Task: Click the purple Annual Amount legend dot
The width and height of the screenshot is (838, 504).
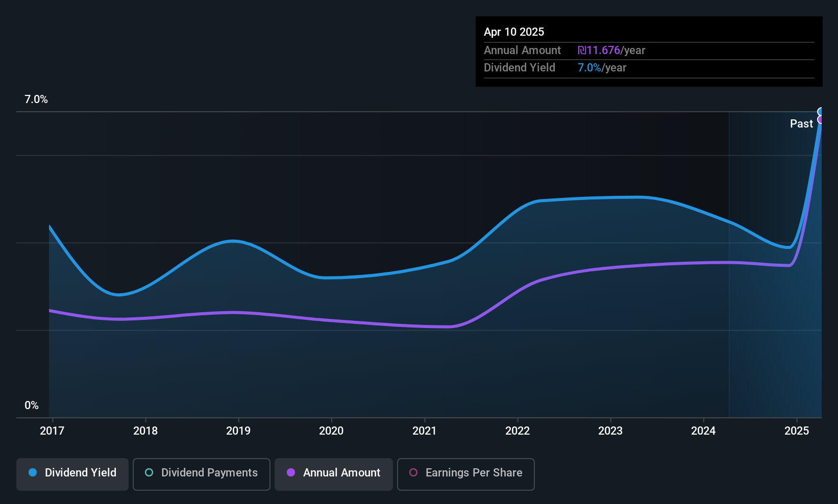Action: click(291, 472)
